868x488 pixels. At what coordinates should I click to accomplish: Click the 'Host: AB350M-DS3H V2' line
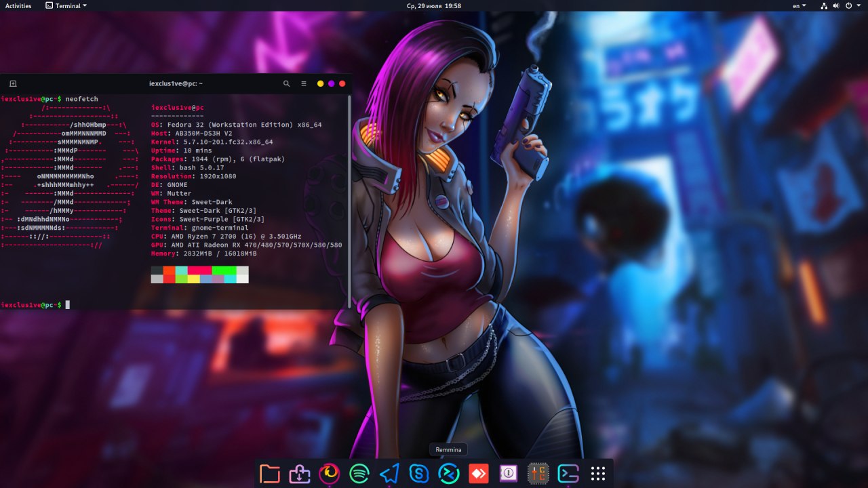[191, 134]
